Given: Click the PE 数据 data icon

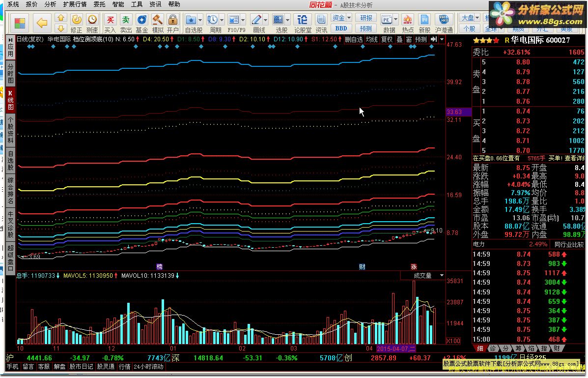Looking at the screenshot, I should pyautogui.click(x=386, y=20).
